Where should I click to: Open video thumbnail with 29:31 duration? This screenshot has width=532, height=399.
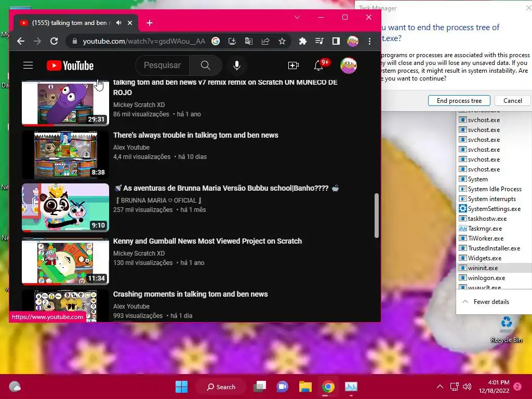click(x=65, y=103)
